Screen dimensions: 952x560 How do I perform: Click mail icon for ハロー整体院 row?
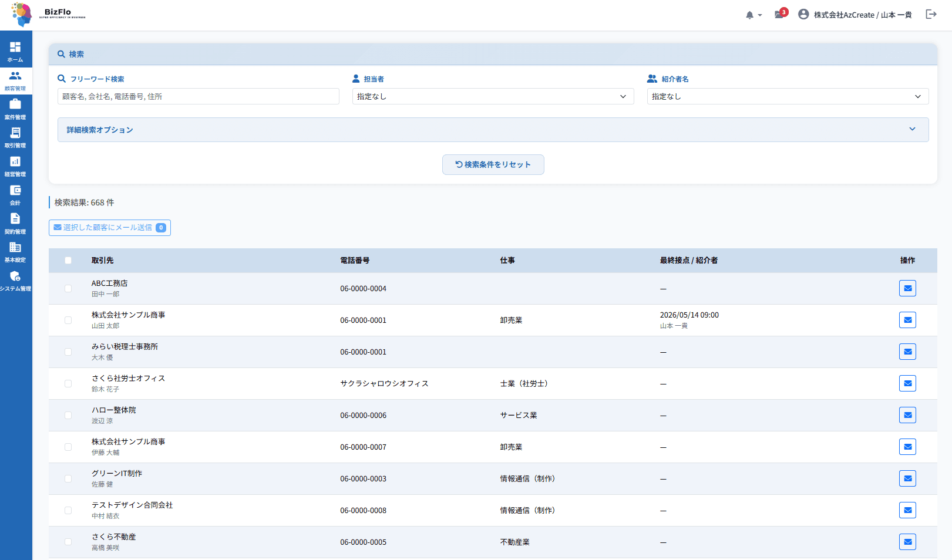coord(907,415)
